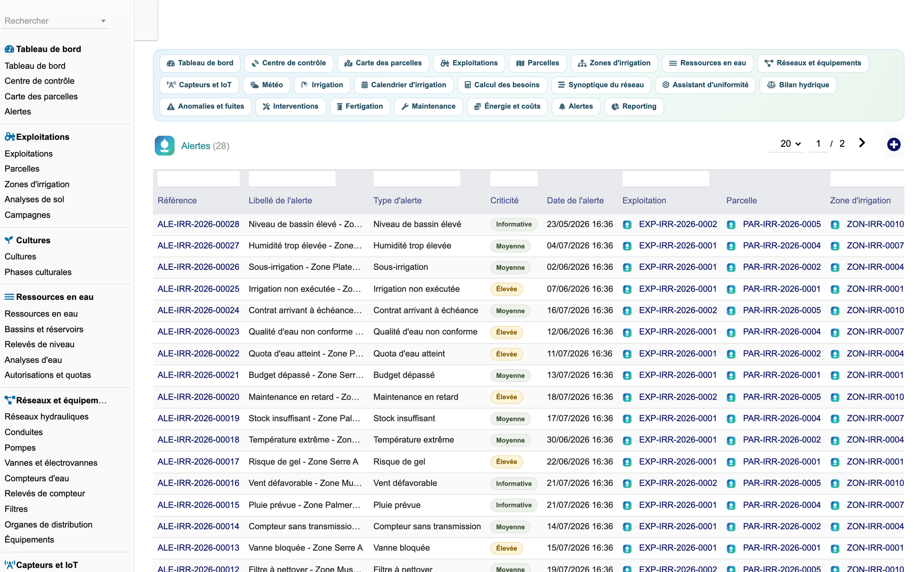This screenshot has height=572, width=924.
Task: Open exploitation icon in ALE-IRR-2026-00019 row
Action: tap(627, 419)
